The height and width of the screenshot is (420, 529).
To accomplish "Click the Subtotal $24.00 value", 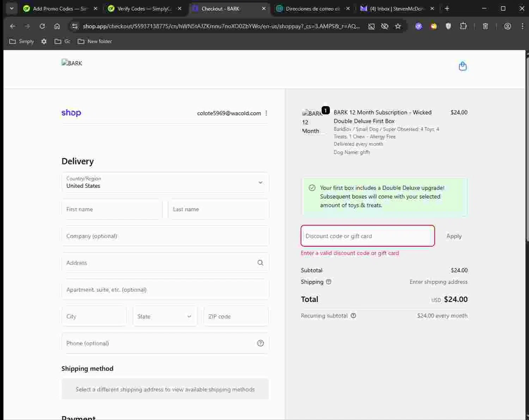I will 459,270.
